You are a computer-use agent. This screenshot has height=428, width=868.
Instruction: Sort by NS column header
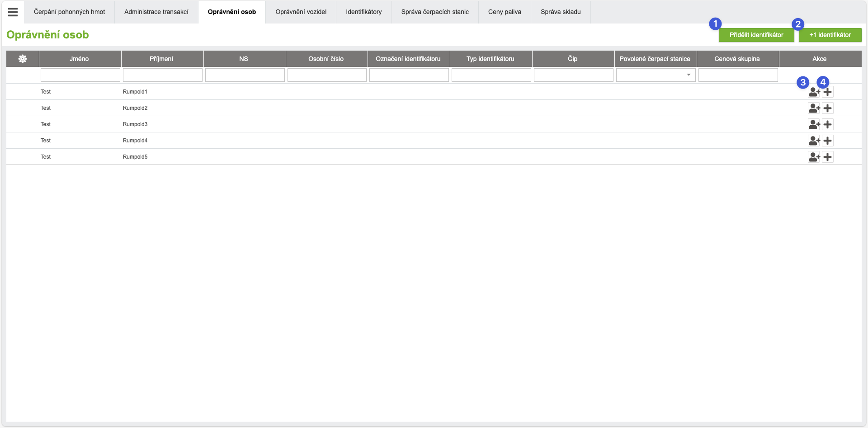[x=245, y=59]
